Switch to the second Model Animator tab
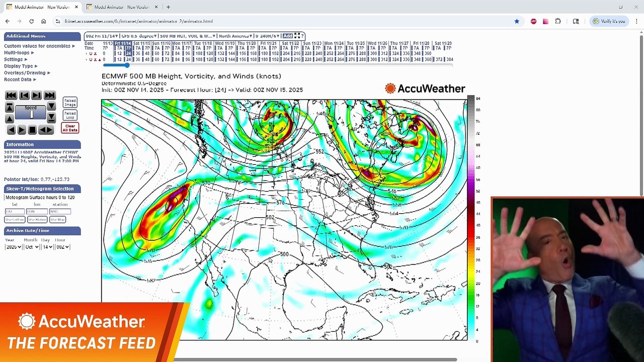The image size is (644, 362). point(121,7)
